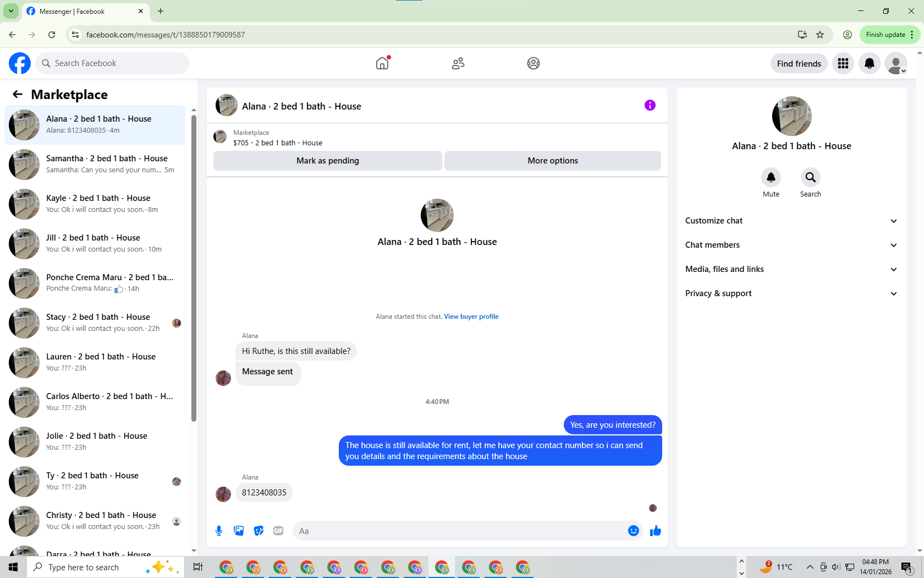Click Find friends button
Screen dimensions: 924x578
pyautogui.click(x=799, y=63)
